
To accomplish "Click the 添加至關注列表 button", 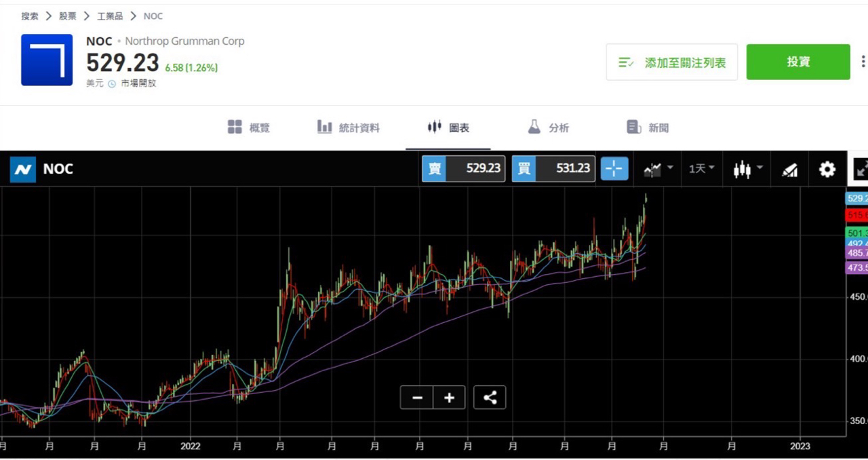I will coord(671,62).
